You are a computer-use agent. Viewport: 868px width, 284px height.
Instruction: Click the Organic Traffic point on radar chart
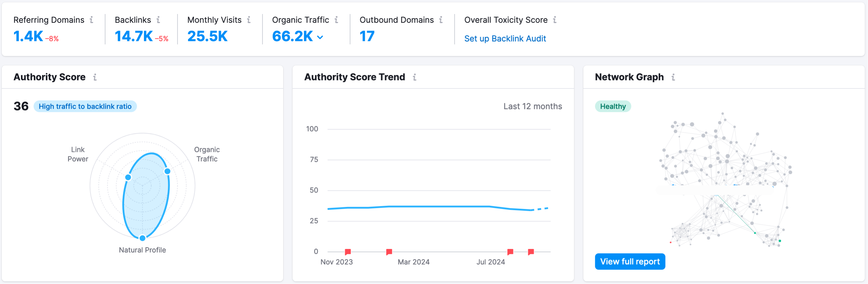click(167, 171)
